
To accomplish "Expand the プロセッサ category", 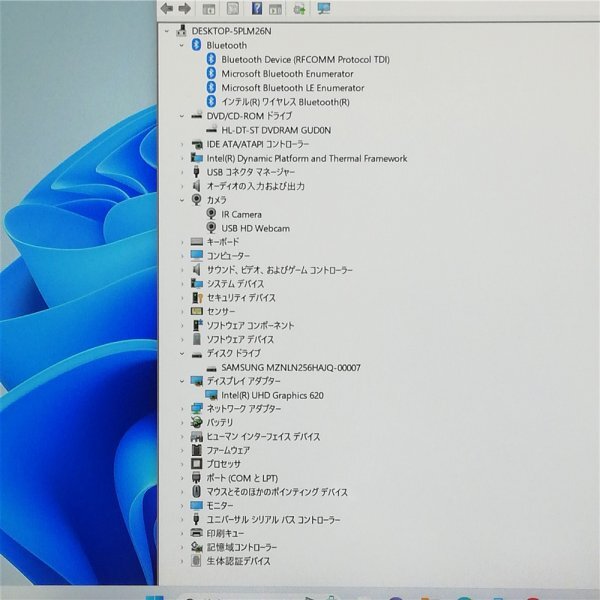I will pos(182,464).
